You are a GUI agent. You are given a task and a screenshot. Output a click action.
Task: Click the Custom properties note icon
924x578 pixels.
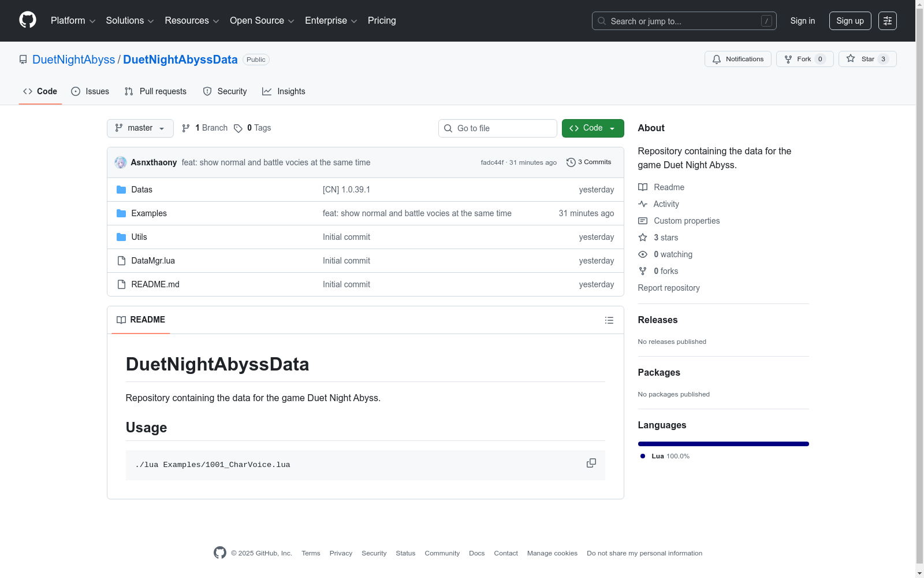click(643, 221)
